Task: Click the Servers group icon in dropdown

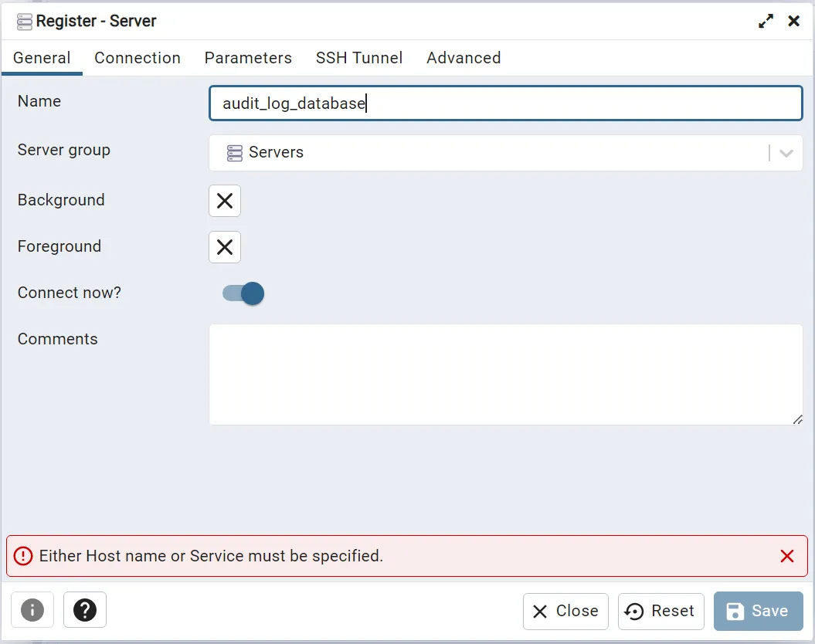Action: click(235, 153)
